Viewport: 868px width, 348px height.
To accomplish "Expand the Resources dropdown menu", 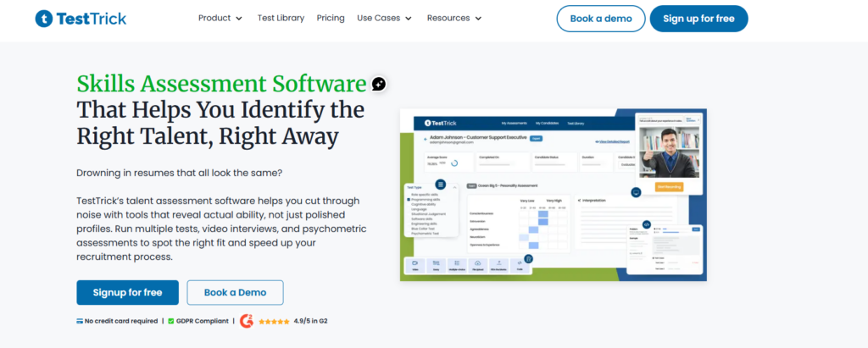I will pos(454,19).
